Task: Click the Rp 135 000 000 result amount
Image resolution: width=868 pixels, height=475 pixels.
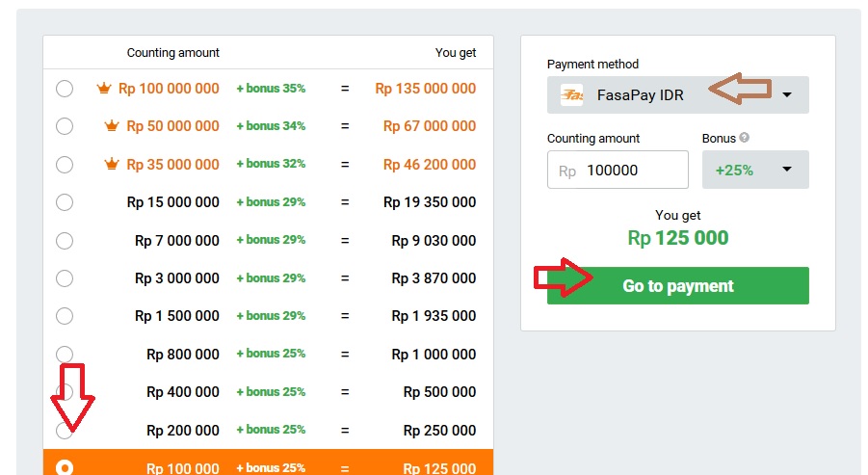Action: point(425,89)
